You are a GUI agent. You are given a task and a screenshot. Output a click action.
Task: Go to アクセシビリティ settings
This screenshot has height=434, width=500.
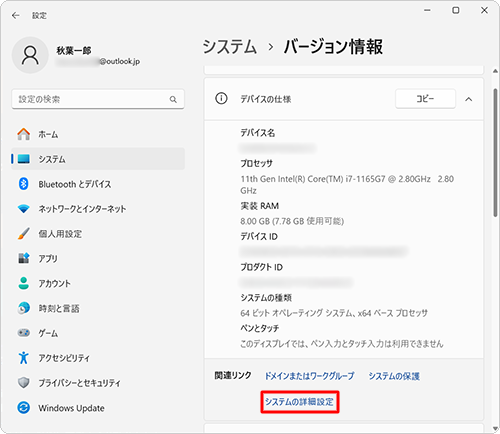[98, 358]
